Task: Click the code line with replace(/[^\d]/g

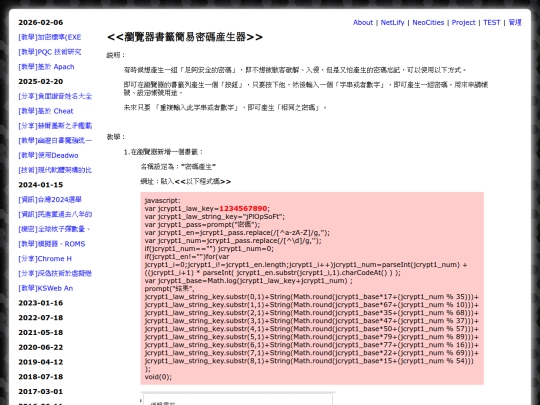Action: (233, 241)
